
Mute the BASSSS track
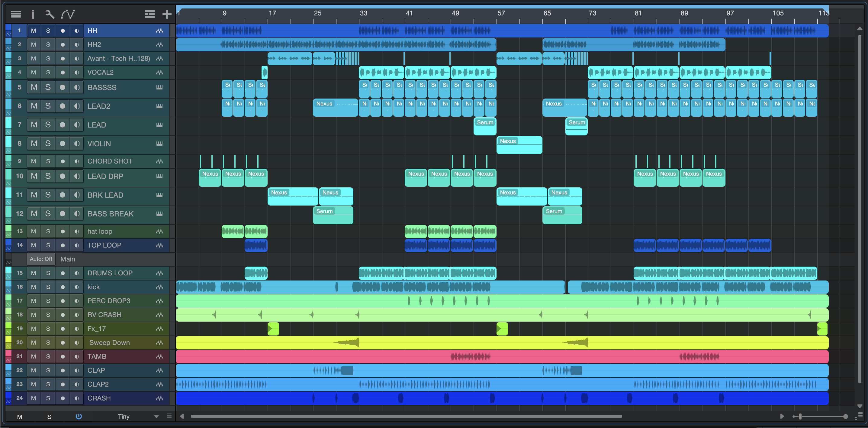(x=34, y=87)
